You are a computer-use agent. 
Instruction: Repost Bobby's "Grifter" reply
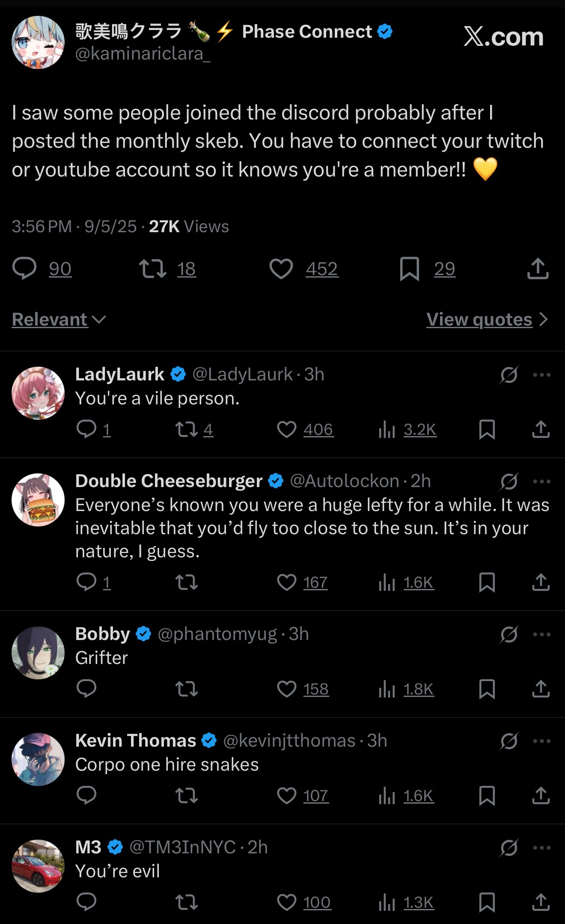pyautogui.click(x=187, y=689)
